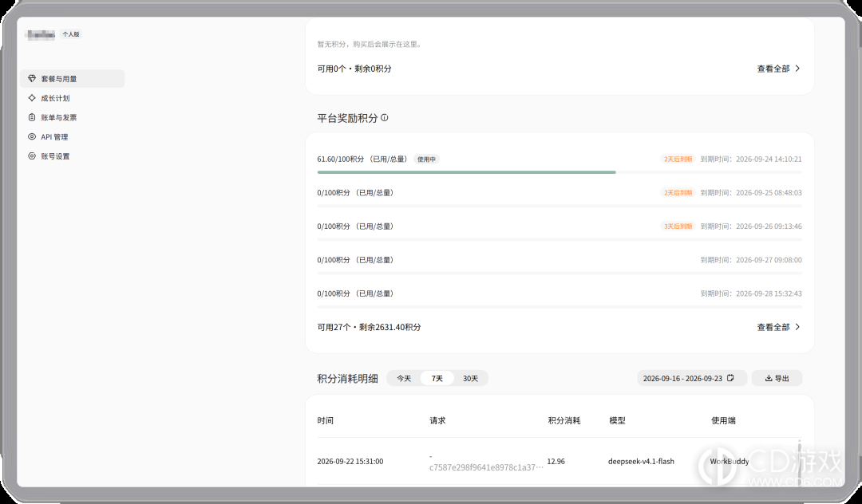Click the 积分消耗 column header
This screenshot has height=504, width=862.
[564, 420]
